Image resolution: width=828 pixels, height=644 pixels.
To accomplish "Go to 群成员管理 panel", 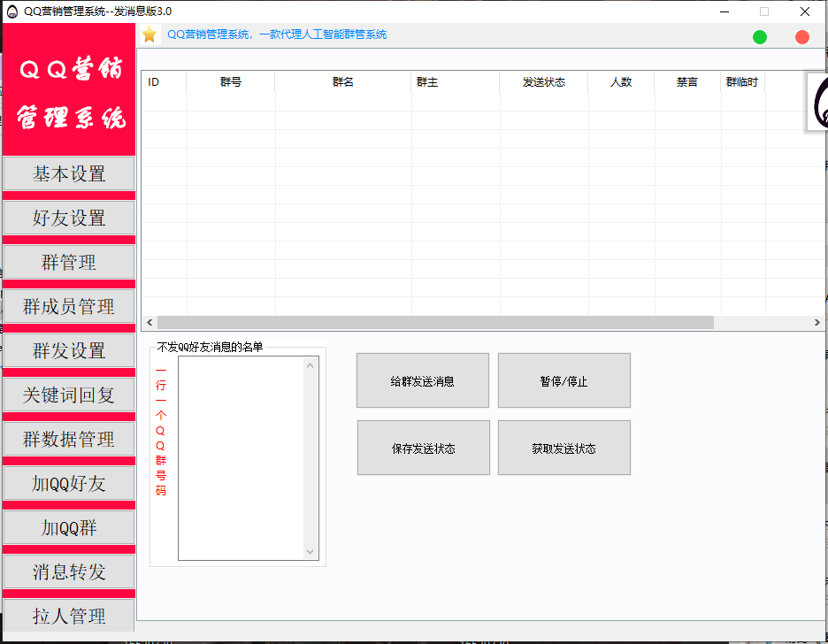I will 69,307.
